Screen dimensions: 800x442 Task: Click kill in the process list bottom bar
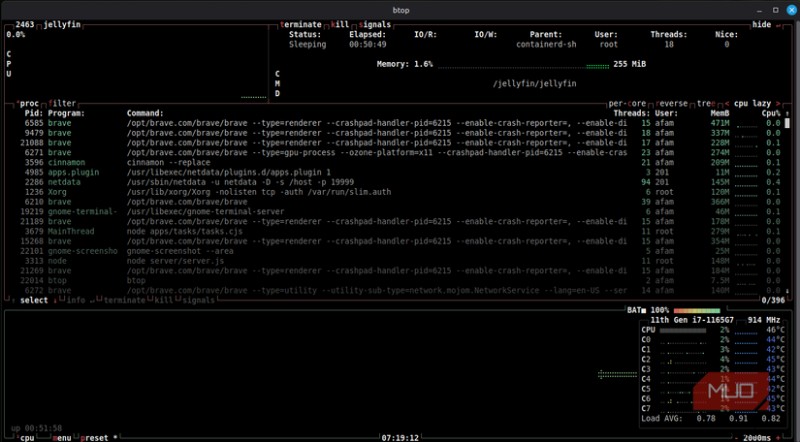tap(163, 300)
